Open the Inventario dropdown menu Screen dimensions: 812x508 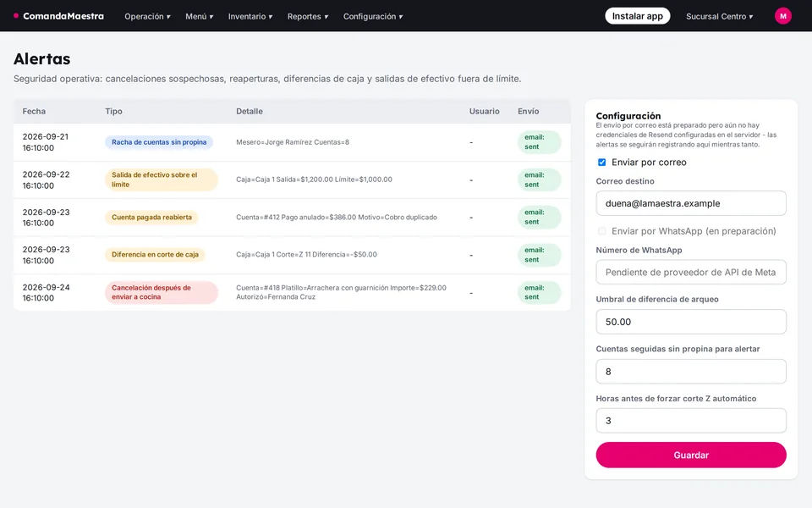250,17
